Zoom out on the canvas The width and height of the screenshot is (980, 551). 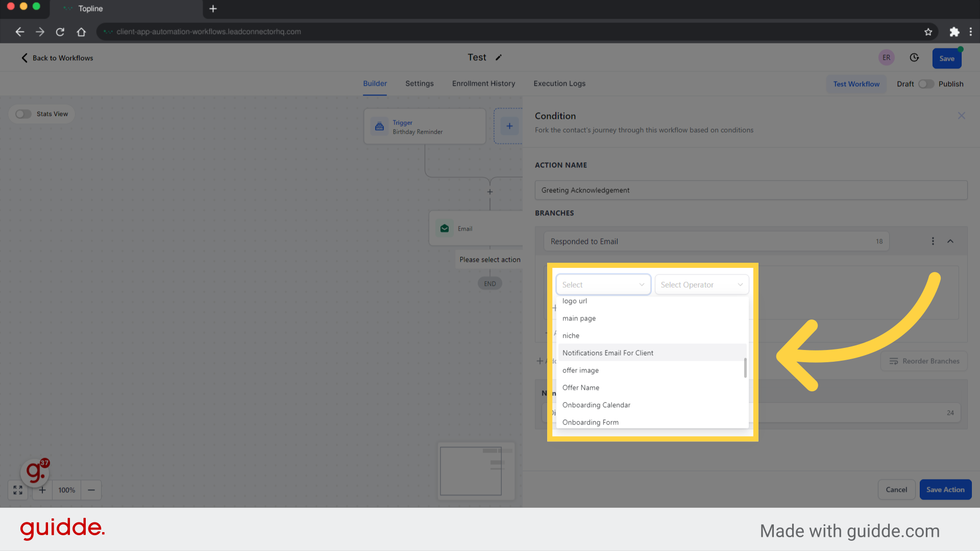(91, 490)
